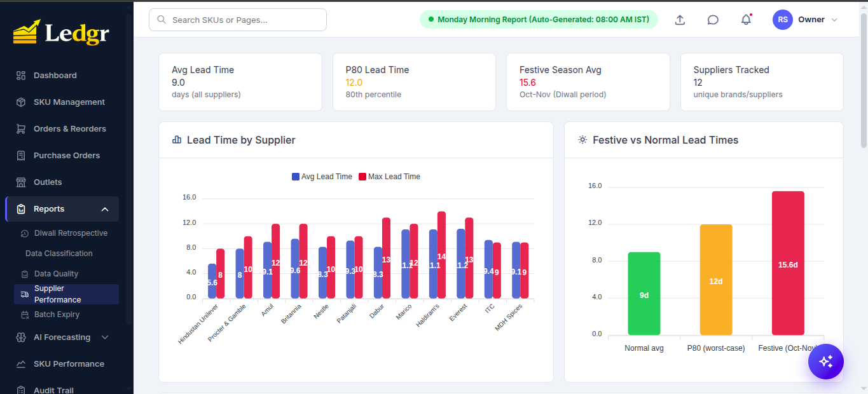The image size is (868, 394).
Task: Click the Dashboard grid icon
Action: (21, 75)
